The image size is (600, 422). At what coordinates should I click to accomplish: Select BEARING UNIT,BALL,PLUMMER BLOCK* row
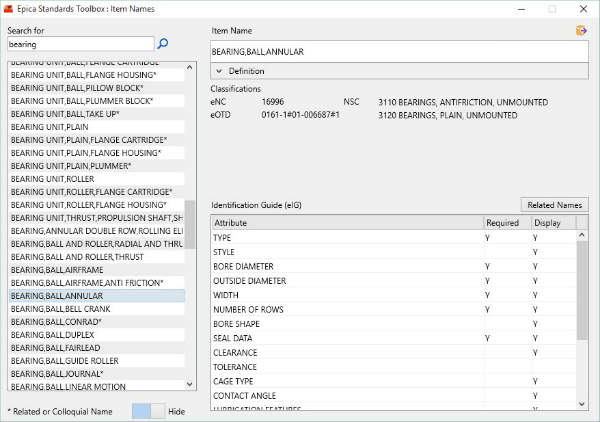[96, 101]
